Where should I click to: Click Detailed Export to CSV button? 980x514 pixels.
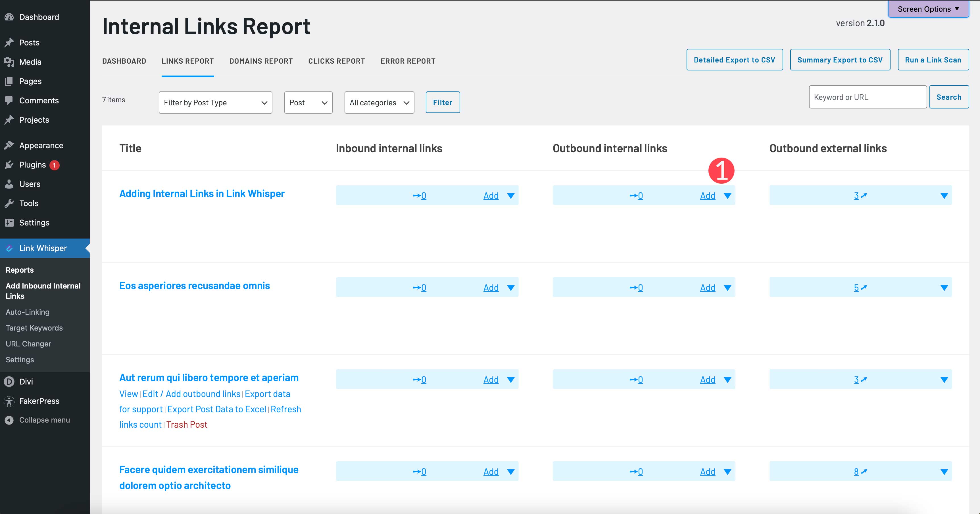click(x=734, y=60)
